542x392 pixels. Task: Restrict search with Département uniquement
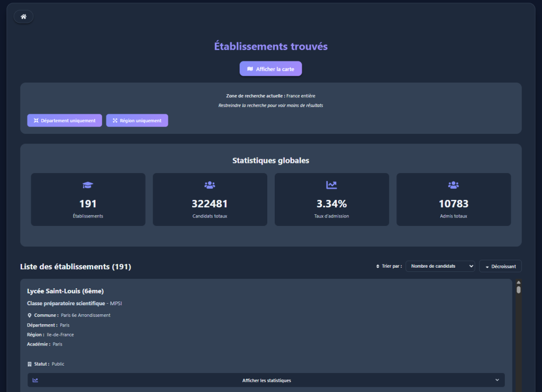tap(65, 121)
